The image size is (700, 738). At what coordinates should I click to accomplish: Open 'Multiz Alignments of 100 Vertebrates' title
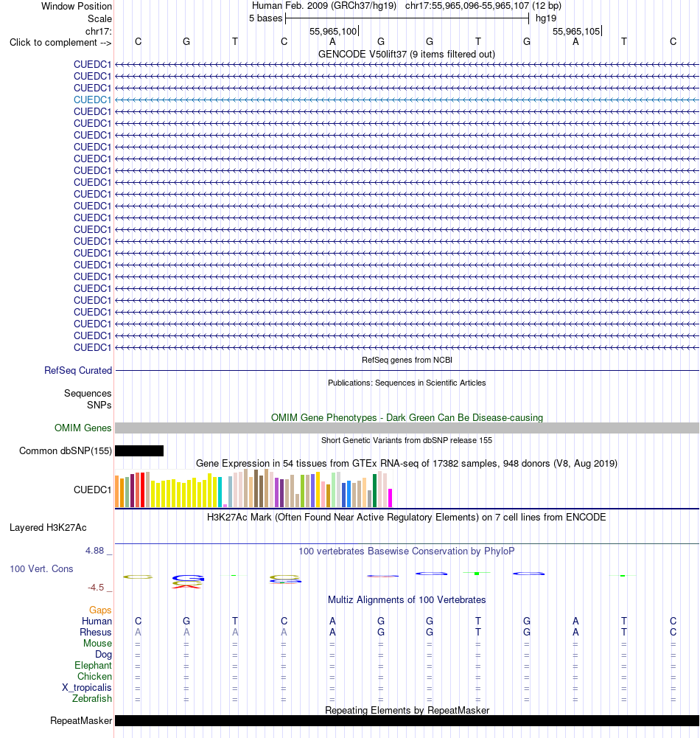coord(407,599)
